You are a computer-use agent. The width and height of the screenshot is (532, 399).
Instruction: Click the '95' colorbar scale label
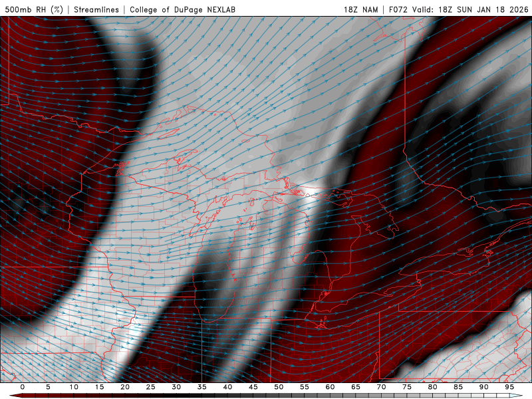coord(509,387)
